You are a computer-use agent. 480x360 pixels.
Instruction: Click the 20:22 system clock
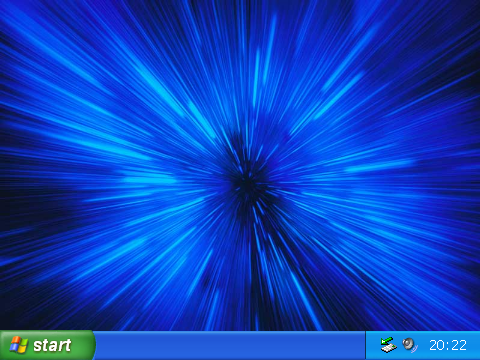448,345
